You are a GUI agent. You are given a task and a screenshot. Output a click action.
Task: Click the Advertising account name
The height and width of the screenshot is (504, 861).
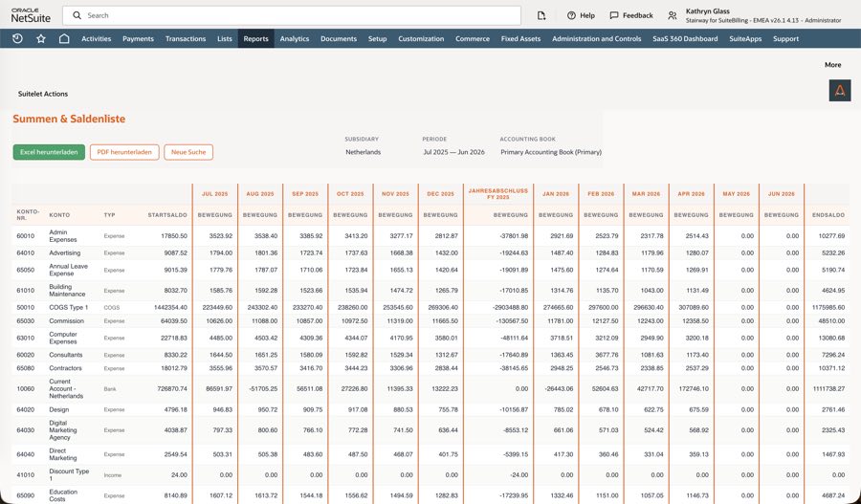coord(65,253)
